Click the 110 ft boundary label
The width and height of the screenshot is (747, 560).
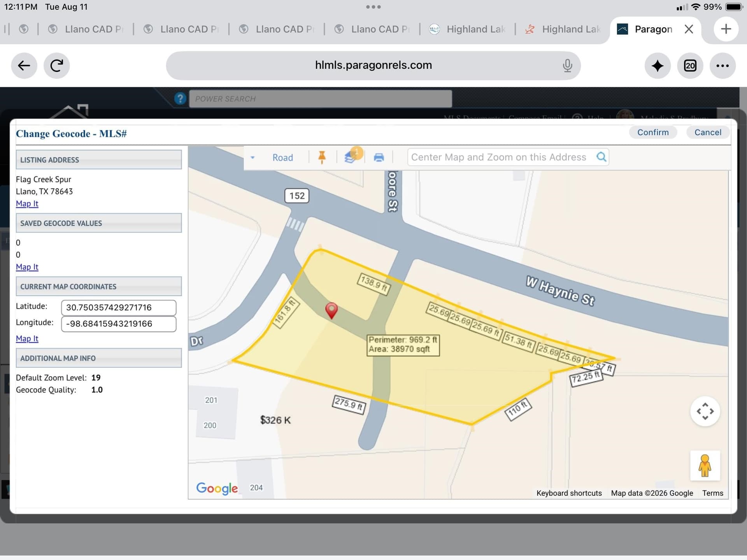518,409
